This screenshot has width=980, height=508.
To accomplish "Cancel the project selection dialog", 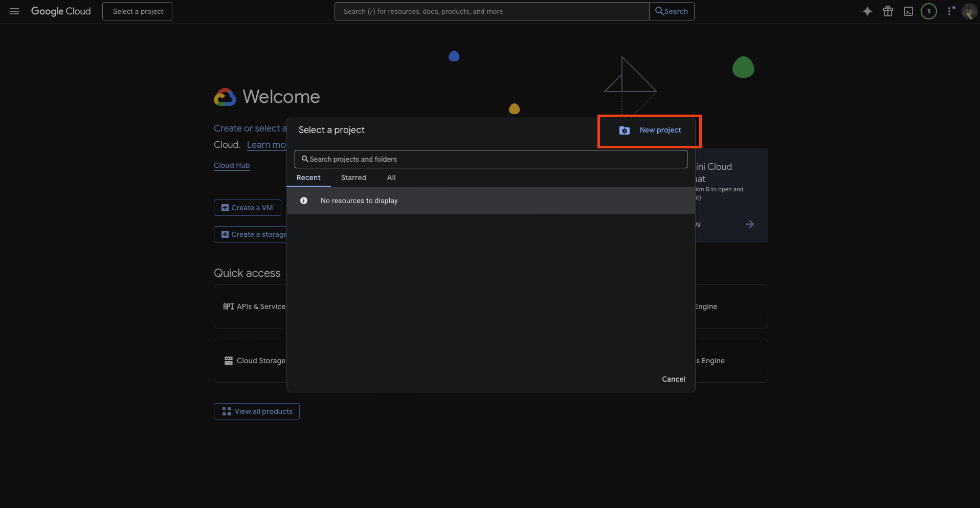I will click(673, 379).
